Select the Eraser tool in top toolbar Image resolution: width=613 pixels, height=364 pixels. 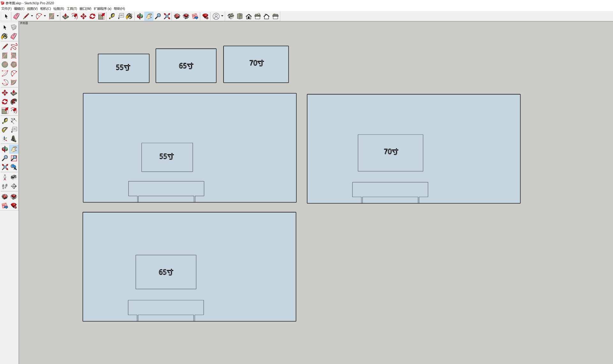pos(16,16)
